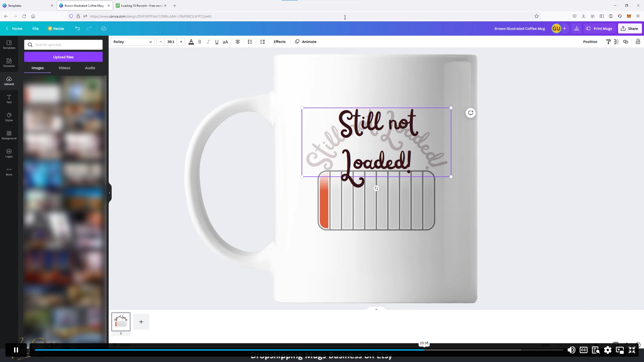
Task: Open the Link tool in toolbar
Action: pyautogui.click(x=625, y=42)
